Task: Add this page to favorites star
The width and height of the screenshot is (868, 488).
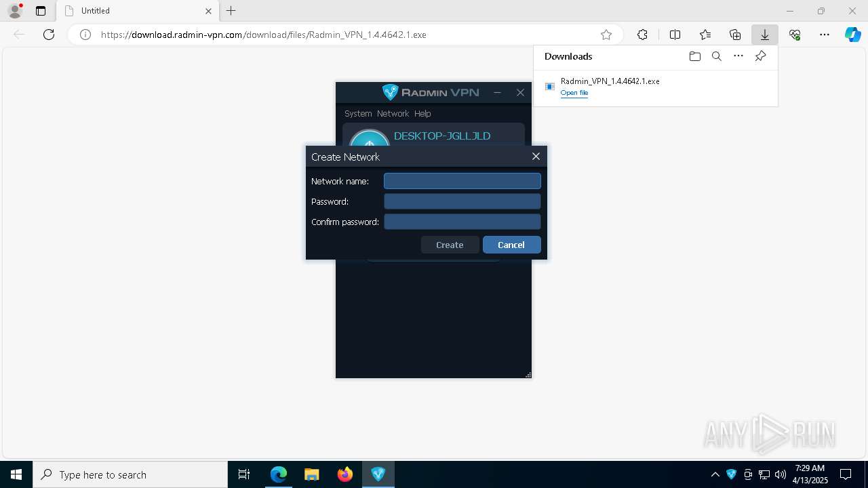Action: coord(606,35)
